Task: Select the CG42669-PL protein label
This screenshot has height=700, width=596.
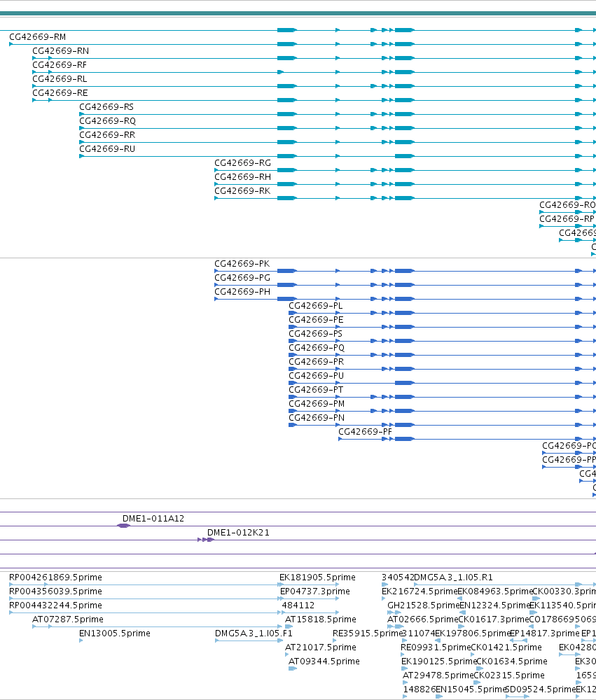Action: [x=315, y=306]
